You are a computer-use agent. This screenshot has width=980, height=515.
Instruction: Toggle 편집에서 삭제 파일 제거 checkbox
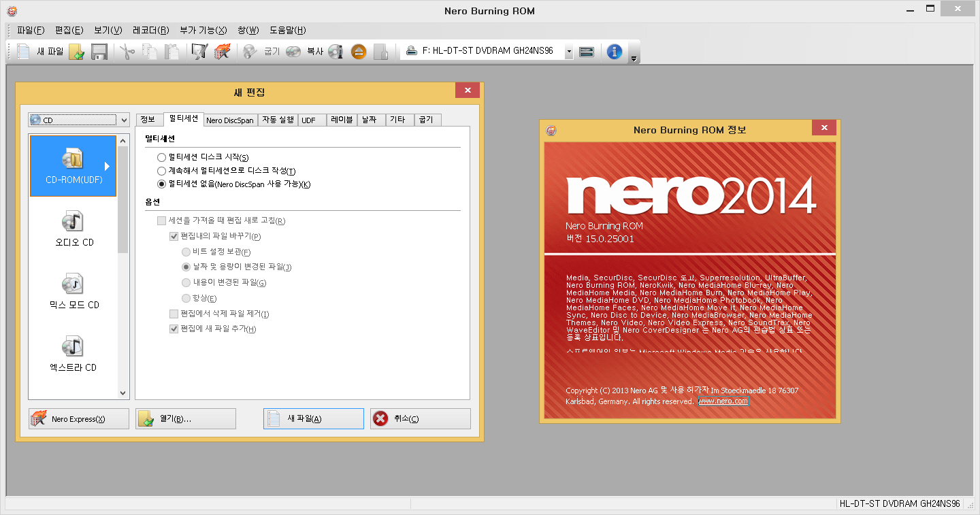[174, 314]
